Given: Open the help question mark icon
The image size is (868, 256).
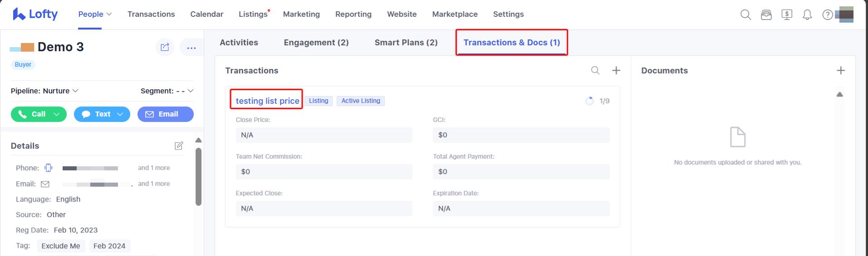Looking at the screenshot, I should click(827, 15).
